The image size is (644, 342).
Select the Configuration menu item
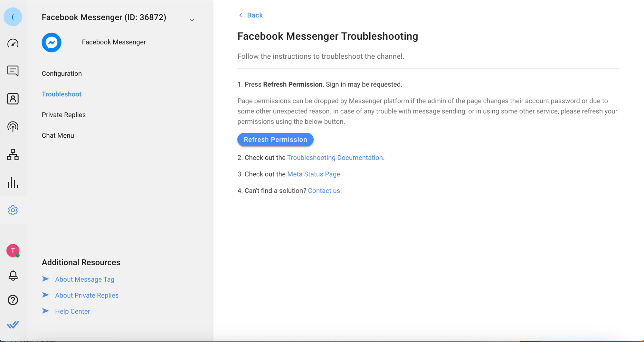pos(62,73)
